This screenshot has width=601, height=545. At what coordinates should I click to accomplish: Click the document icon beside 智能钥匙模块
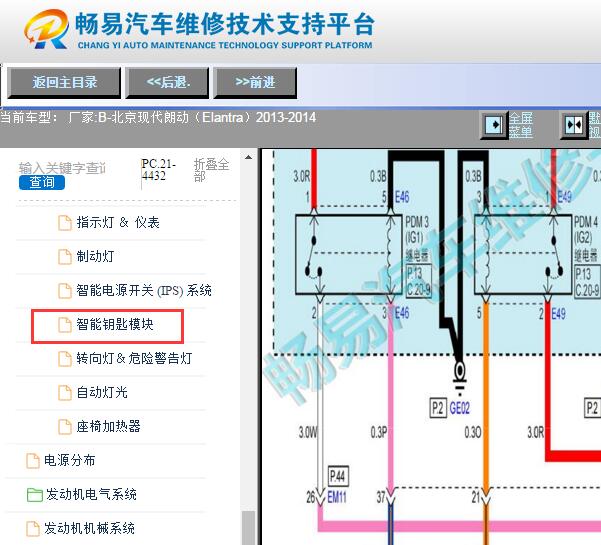(65, 325)
